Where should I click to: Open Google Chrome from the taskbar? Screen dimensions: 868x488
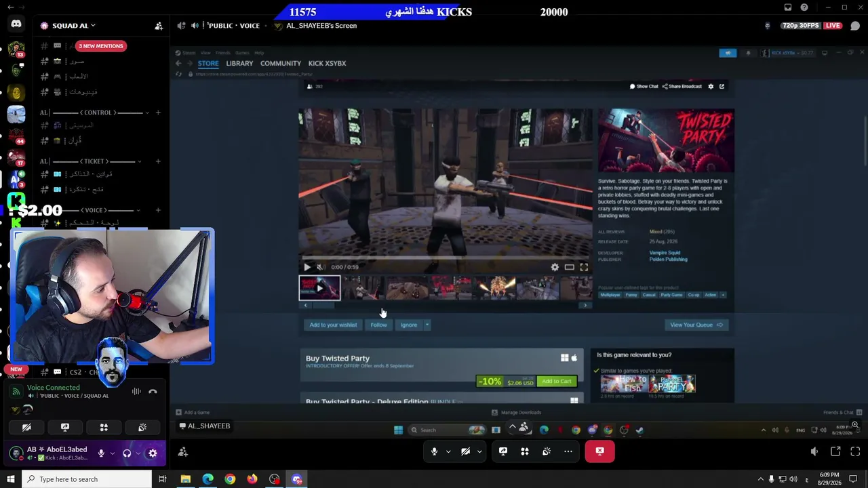pos(230,479)
